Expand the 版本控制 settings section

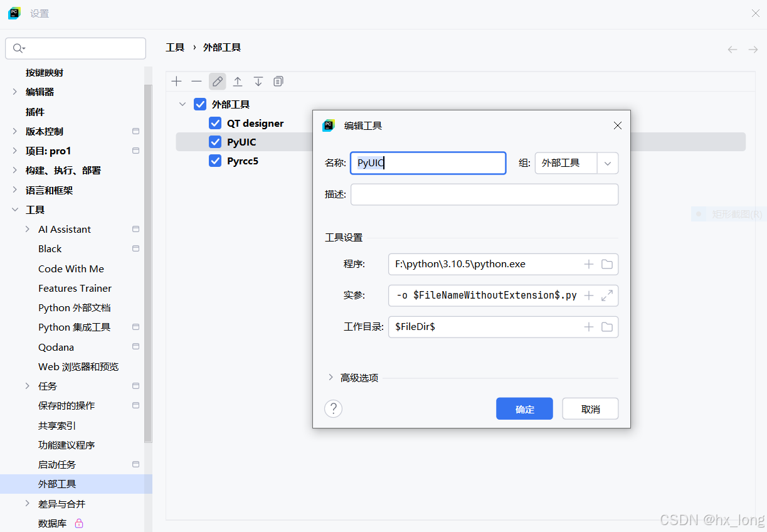pyautogui.click(x=15, y=131)
